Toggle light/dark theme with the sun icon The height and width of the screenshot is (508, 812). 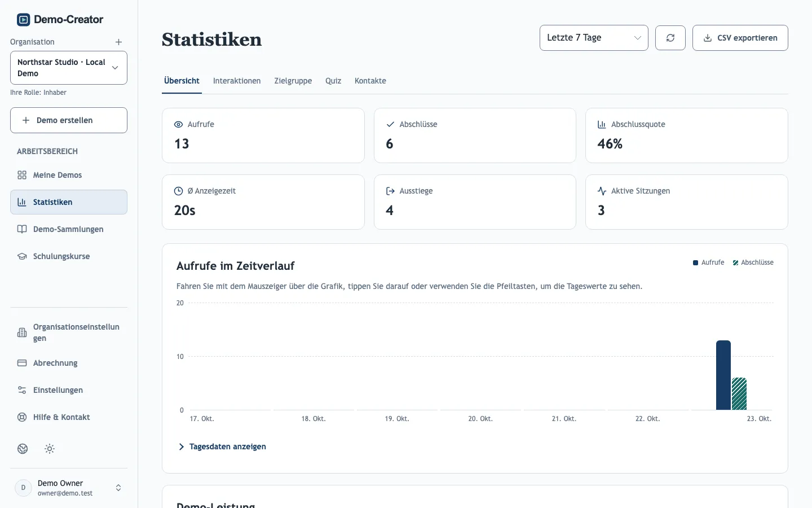(50, 449)
